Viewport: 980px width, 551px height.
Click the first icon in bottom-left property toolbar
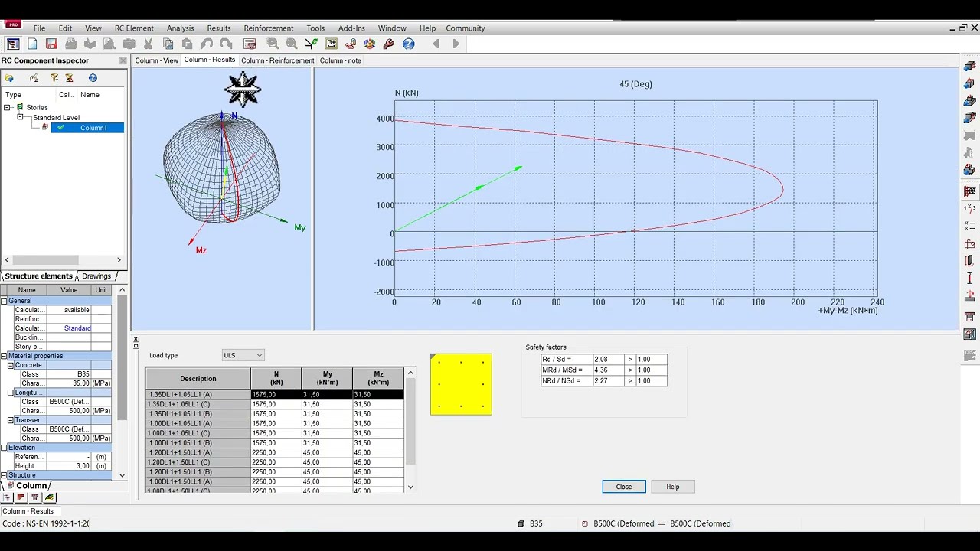coord(7,497)
